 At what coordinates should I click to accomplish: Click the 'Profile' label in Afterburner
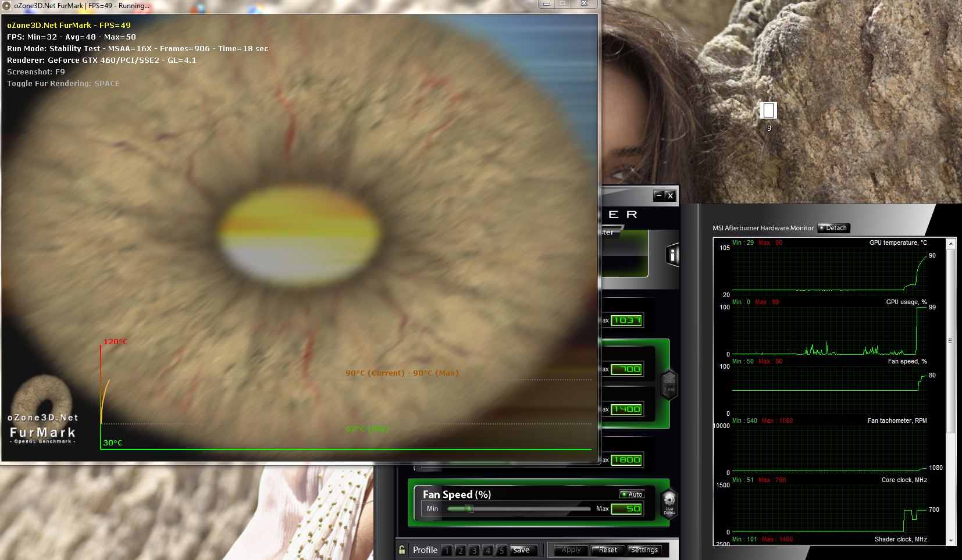click(x=425, y=550)
